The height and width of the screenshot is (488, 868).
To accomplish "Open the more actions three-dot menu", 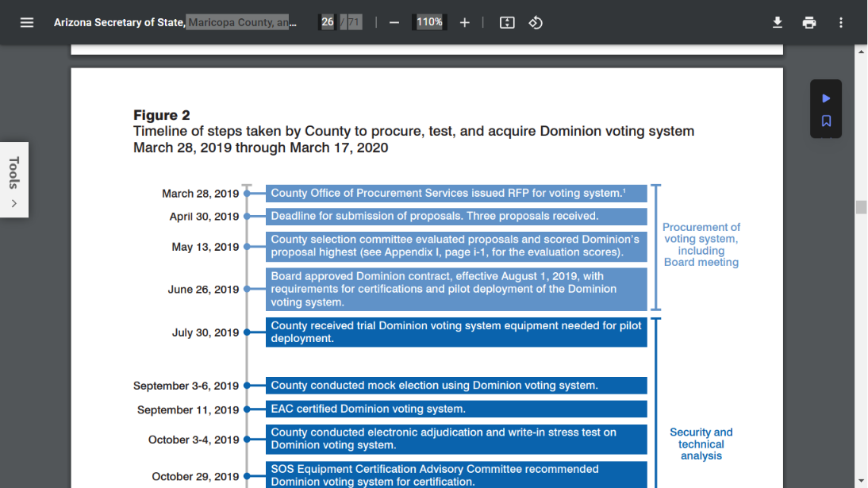I will coord(841,23).
